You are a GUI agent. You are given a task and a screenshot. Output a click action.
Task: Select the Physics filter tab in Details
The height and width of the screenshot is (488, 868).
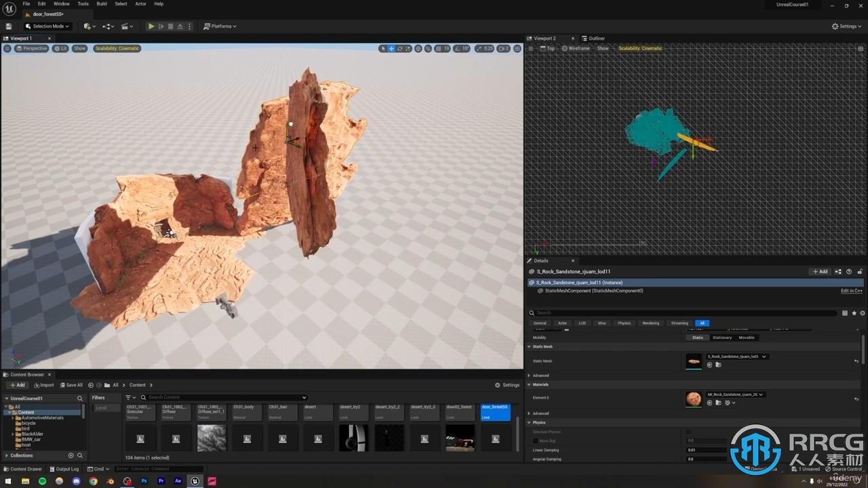pos(625,323)
